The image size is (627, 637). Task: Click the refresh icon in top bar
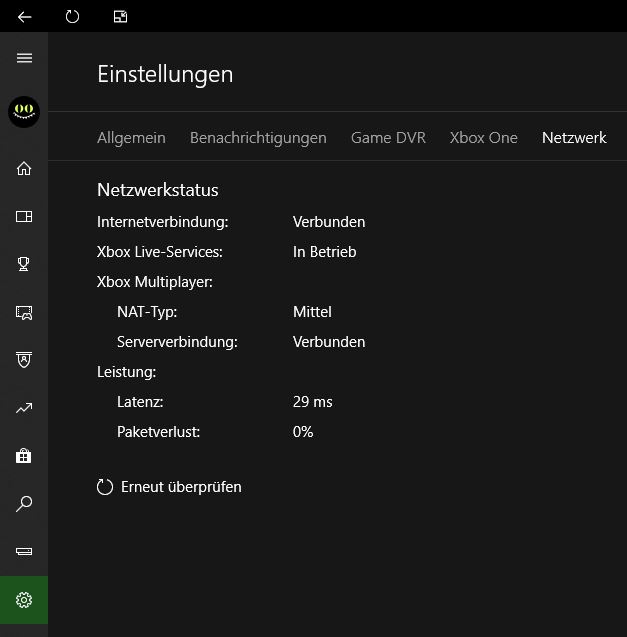coord(72,17)
